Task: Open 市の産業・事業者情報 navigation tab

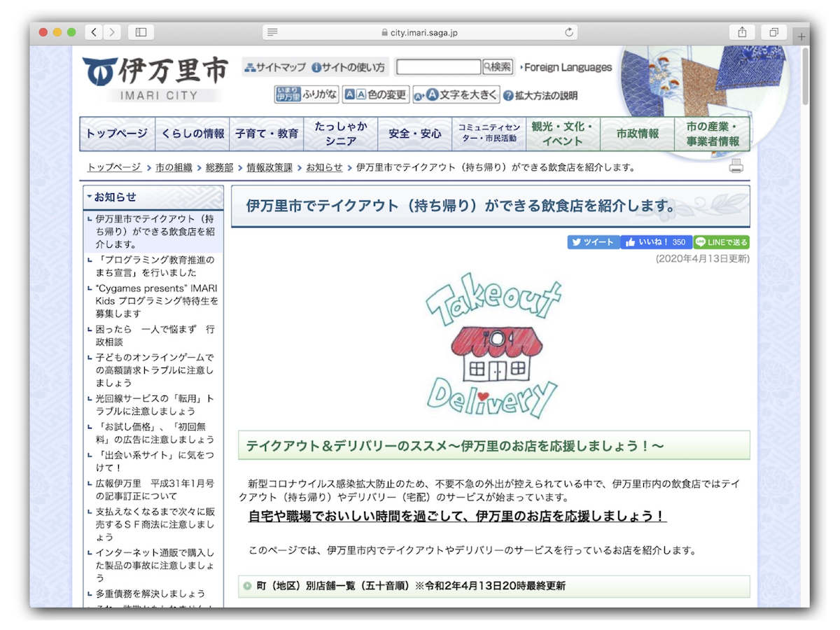Action: (x=713, y=134)
